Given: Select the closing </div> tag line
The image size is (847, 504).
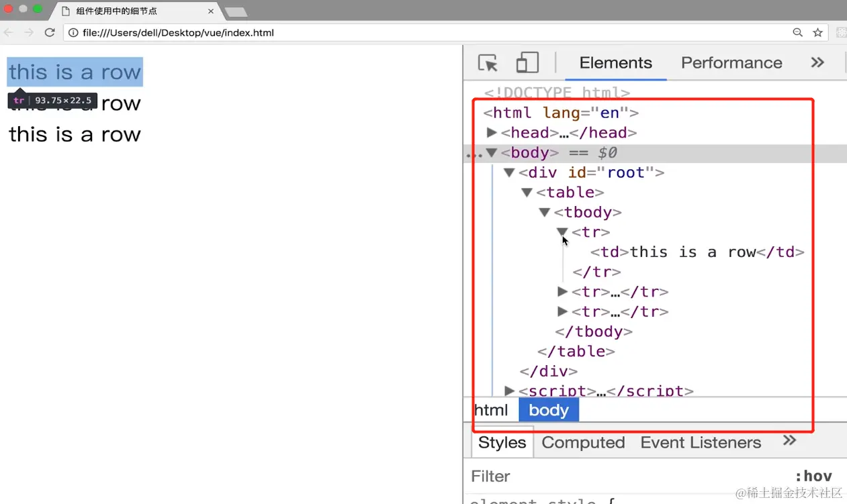Looking at the screenshot, I should pos(549,371).
